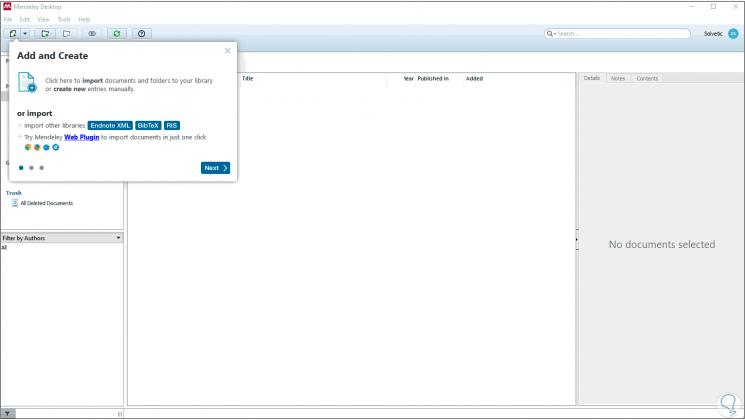745x420 pixels.
Task: Close the Add and Create popup
Action: point(228,51)
